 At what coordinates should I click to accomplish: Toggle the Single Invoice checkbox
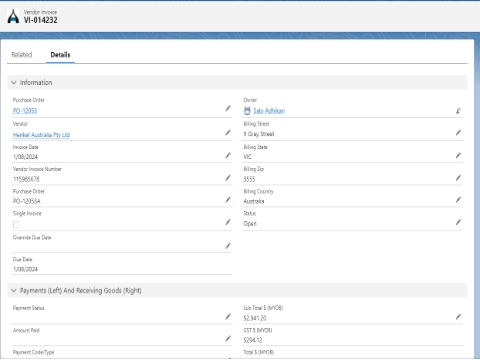pos(16,225)
